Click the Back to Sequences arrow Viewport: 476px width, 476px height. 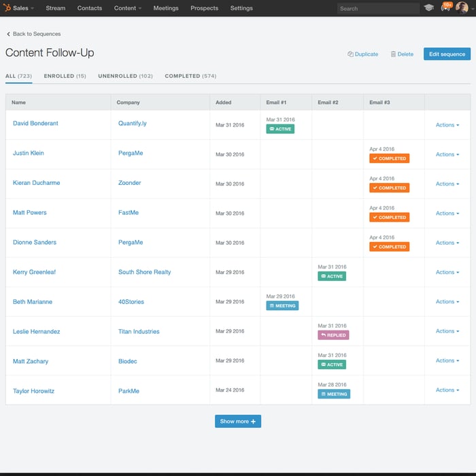pyautogui.click(x=9, y=34)
